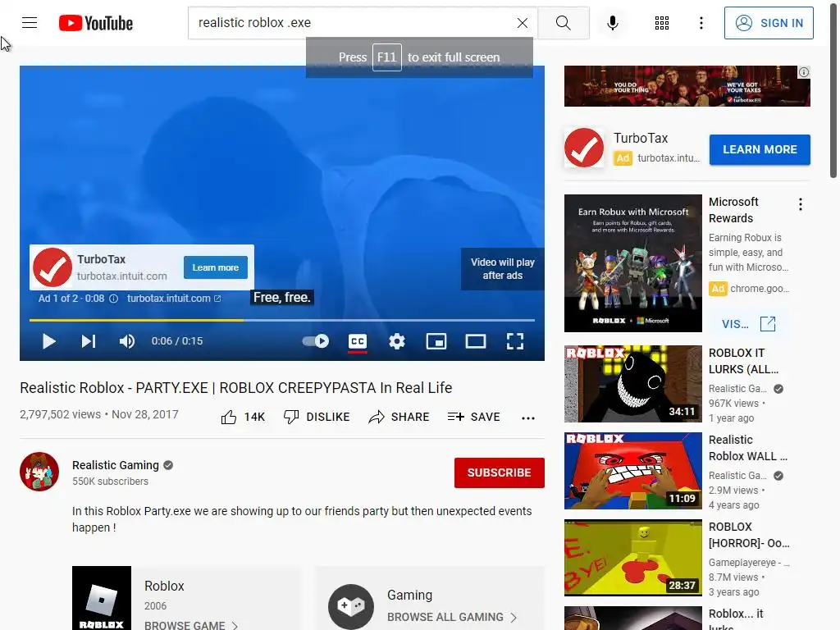840x630 pixels.
Task: Play the video
Action: 48,341
